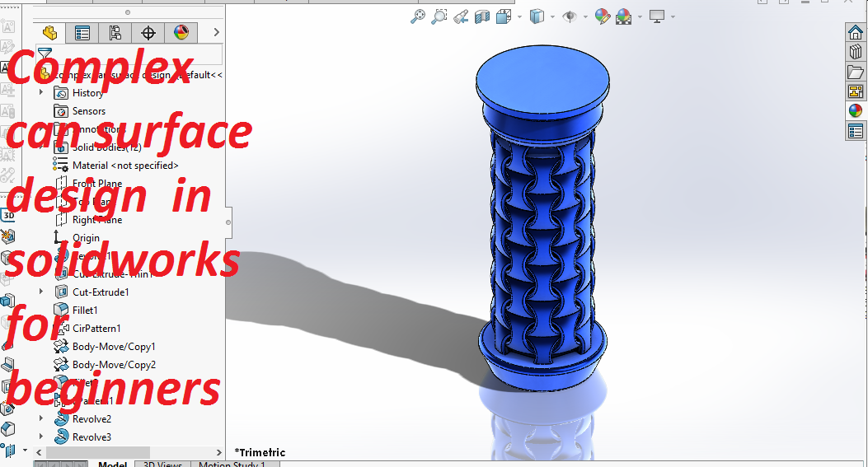
Task: Open View Orientation dropdown arrow
Action: click(x=519, y=17)
